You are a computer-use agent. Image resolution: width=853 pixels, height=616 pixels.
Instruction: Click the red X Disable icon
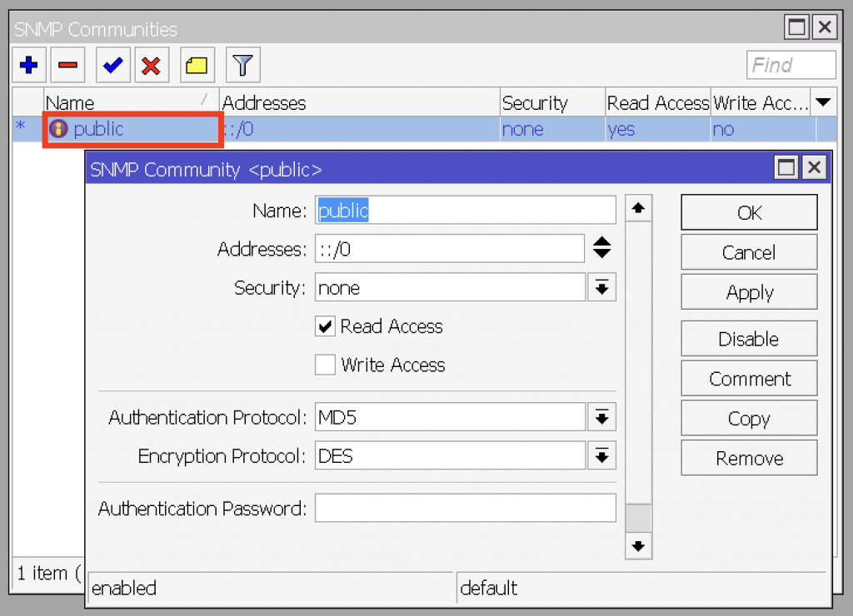pos(151,66)
